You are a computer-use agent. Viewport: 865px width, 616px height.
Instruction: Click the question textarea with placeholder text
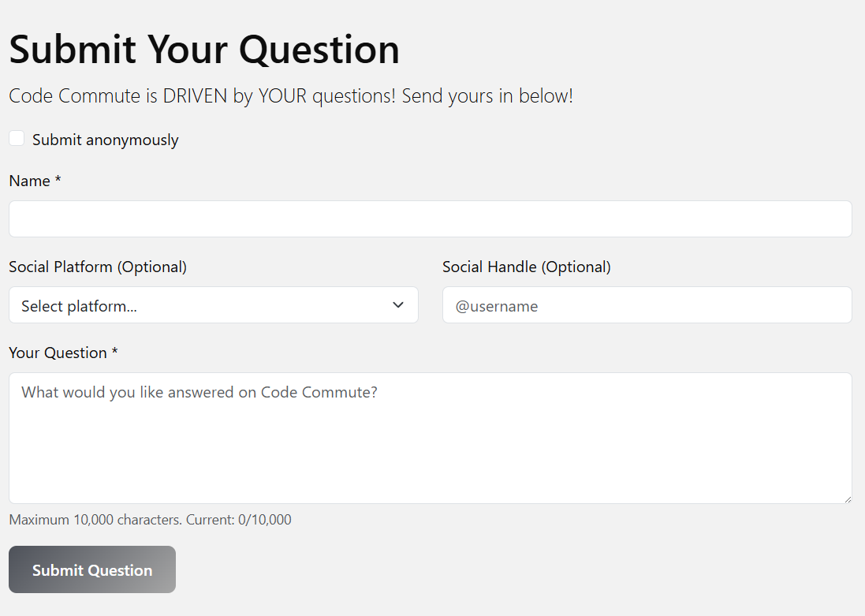pos(430,438)
